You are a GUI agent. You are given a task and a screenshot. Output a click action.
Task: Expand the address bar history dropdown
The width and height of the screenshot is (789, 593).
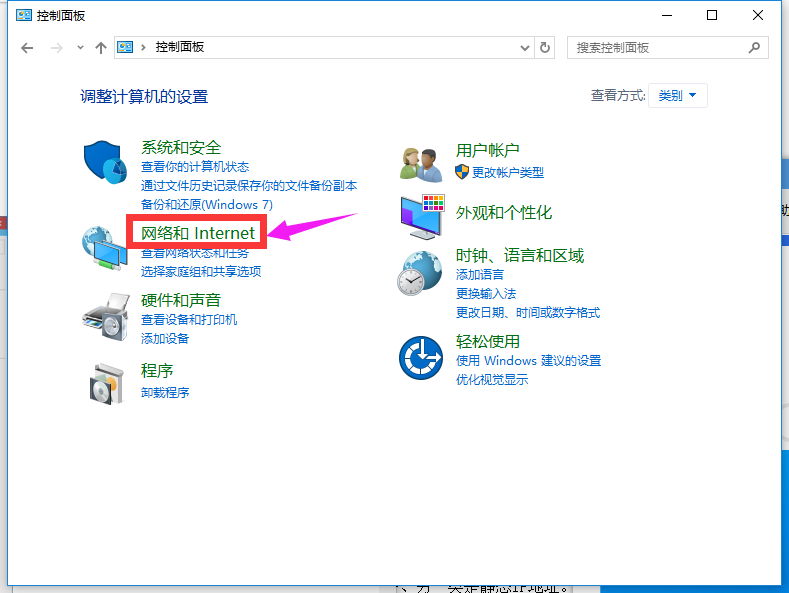coord(526,47)
